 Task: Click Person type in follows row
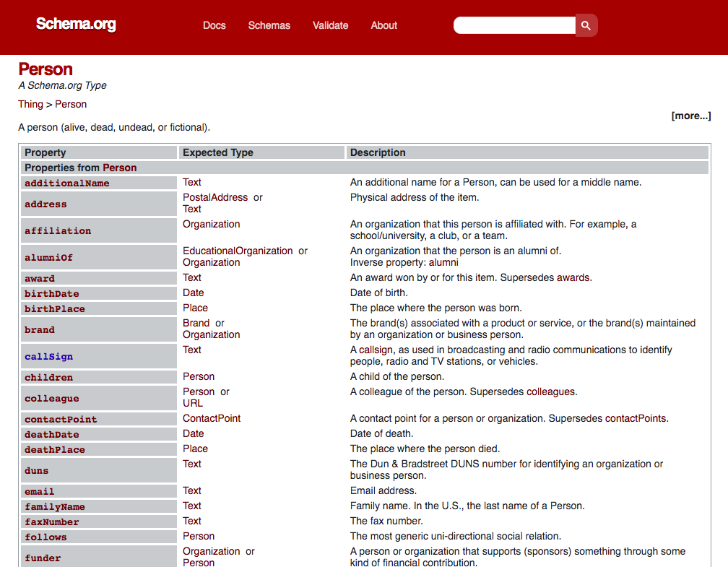(x=198, y=536)
